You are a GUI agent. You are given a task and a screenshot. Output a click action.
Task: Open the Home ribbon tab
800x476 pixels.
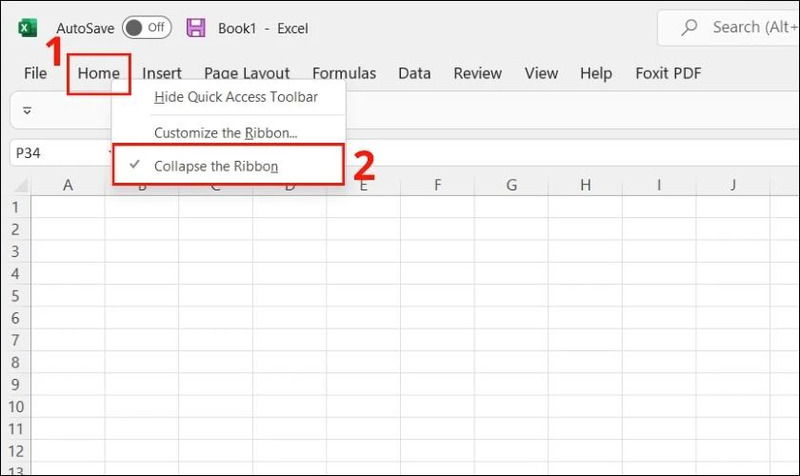pos(98,73)
